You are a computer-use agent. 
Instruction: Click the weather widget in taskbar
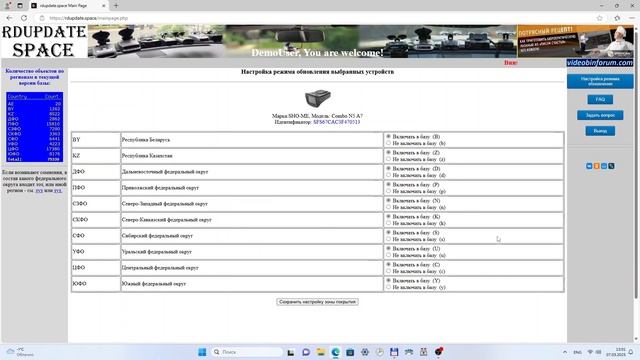point(20,352)
